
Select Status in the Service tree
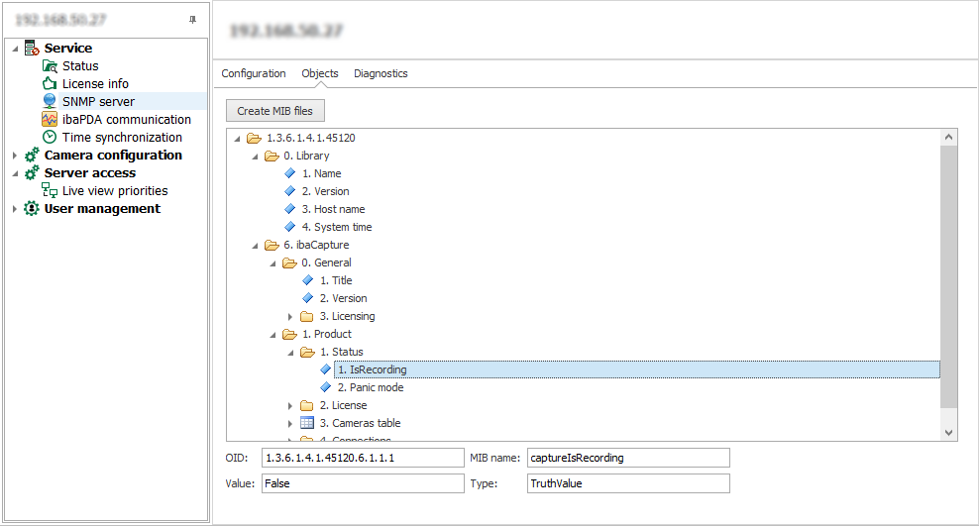click(80, 66)
